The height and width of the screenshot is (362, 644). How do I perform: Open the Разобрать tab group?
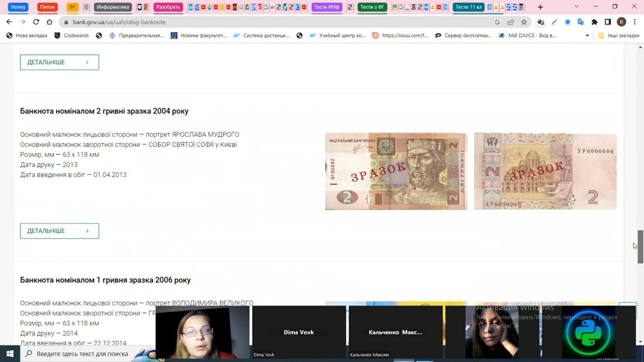[x=168, y=7]
